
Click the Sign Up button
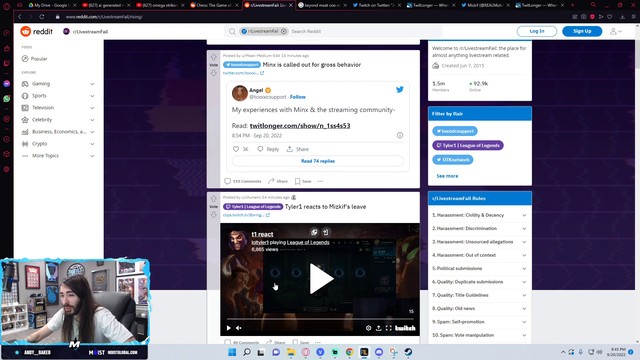pos(582,31)
